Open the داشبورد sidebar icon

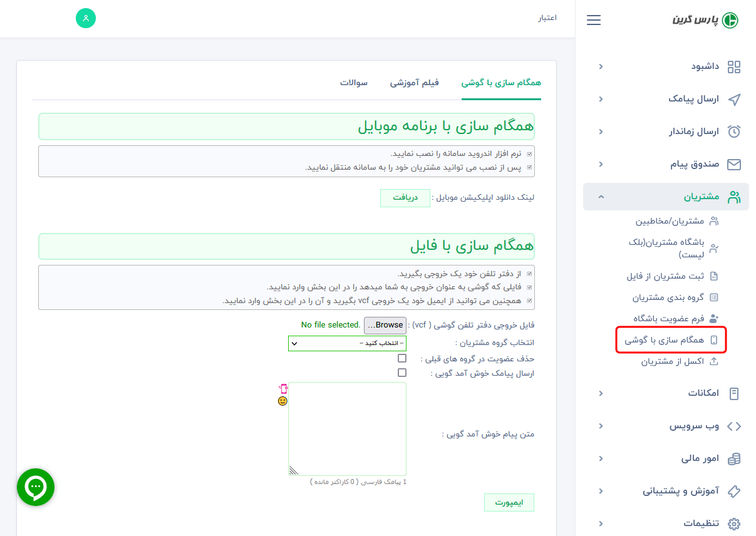pos(734,66)
